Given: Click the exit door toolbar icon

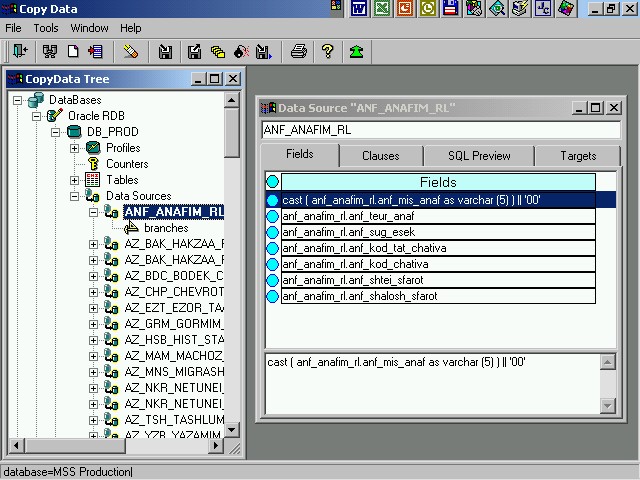Looking at the screenshot, I should click(x=20, y=51).
